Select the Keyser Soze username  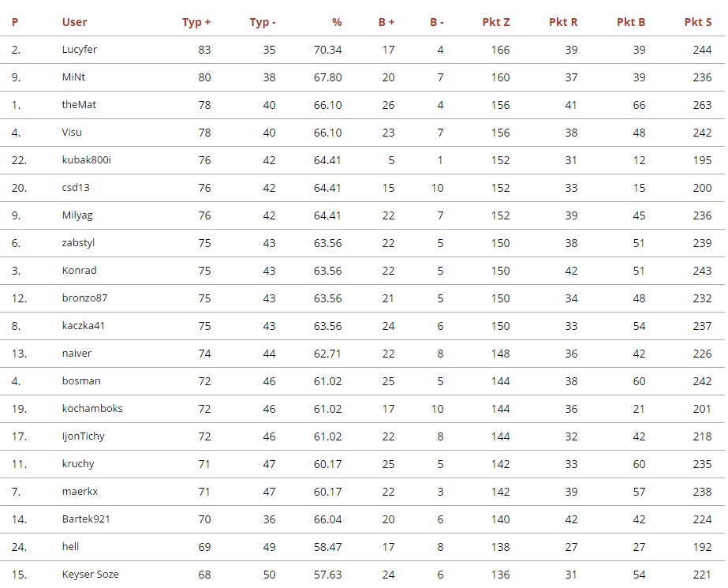point(91,575)
